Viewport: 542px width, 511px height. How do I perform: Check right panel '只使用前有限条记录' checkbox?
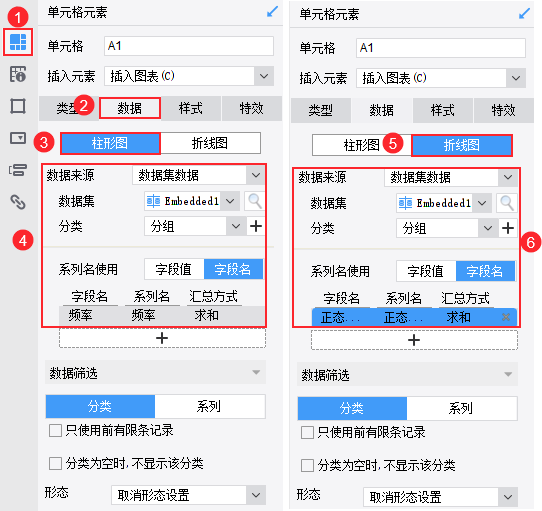[307, 433]
